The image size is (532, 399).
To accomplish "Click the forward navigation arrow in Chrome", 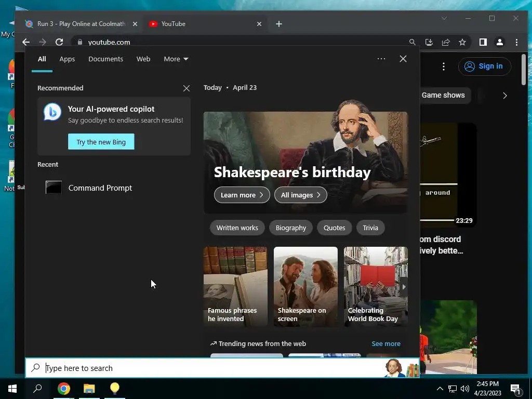I will tap(43, 42).
